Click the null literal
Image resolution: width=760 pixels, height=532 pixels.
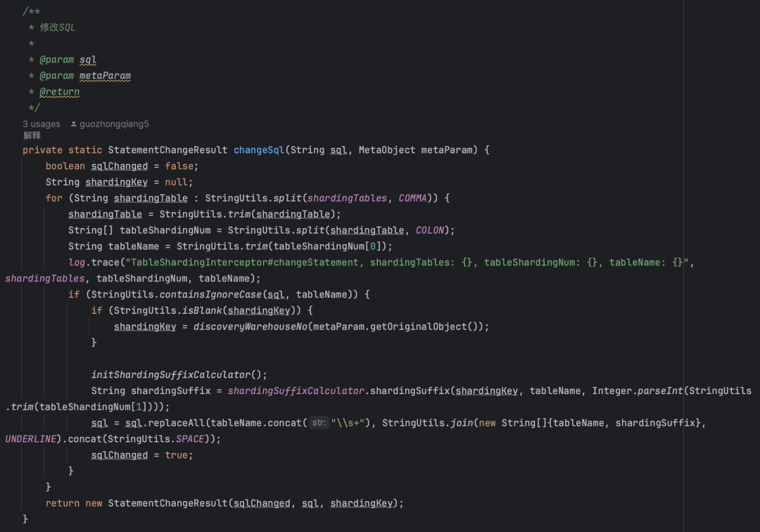[176, 182]
